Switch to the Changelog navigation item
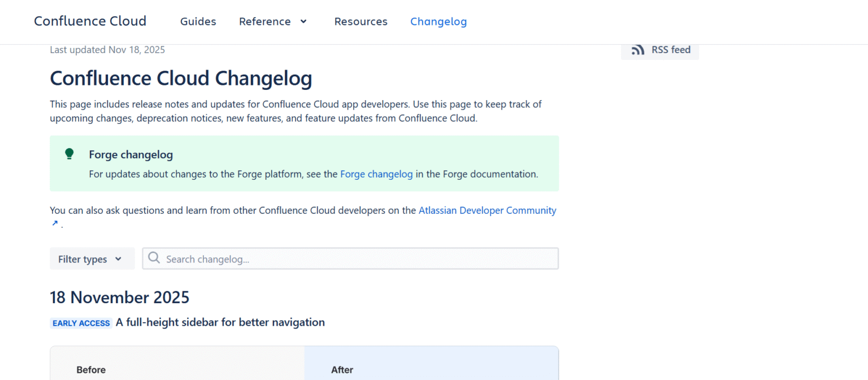Image resolution: width=868 pixels, height=380 pixels. pos(439,21)
